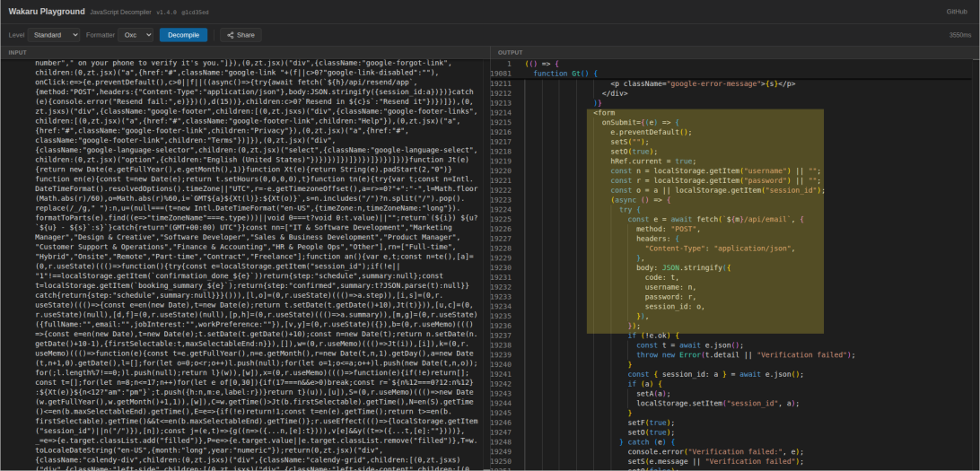Click the commit hash @1cd35ed
This screenshot has width=980, height=471.
click(195, 12)
